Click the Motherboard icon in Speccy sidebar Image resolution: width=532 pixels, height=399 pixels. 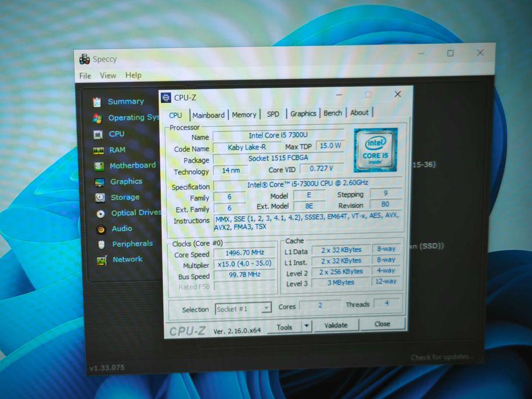coord(99,166)
